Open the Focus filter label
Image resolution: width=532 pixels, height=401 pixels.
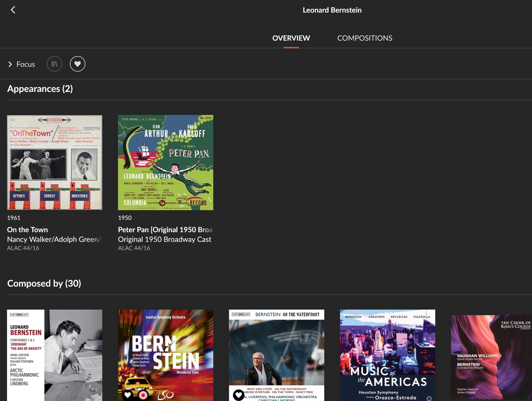click(x=26, y=64)
